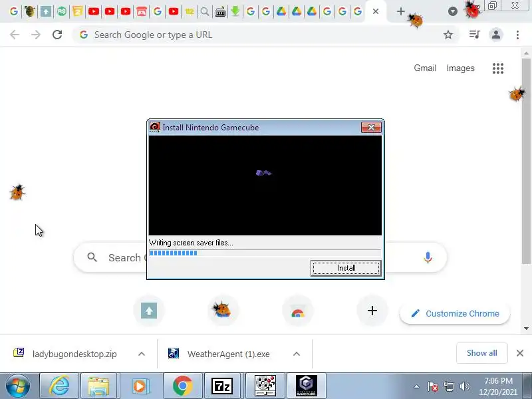
Task: Click 'Writing screen saver files...' status text
Action: [x=191, y=243]
